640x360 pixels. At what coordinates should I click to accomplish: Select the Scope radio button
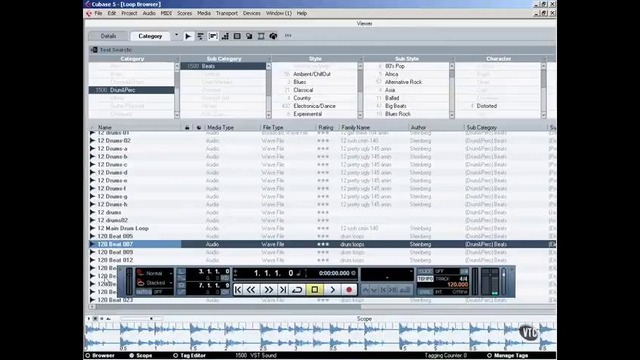pyautogui.click(x=131, y=356)
